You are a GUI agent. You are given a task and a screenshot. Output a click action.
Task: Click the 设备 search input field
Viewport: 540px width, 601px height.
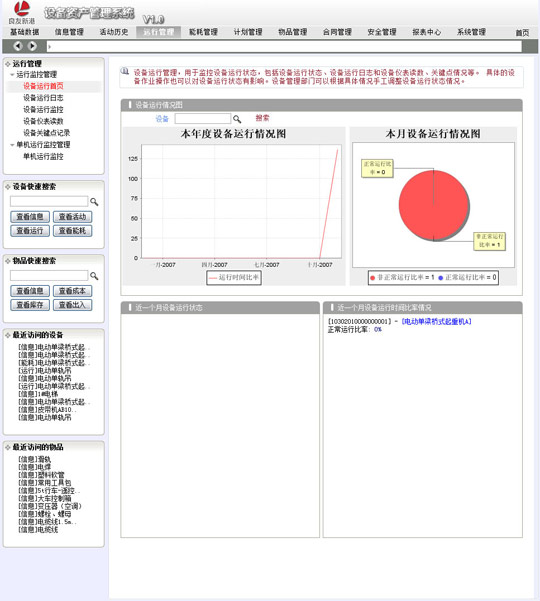203,118
